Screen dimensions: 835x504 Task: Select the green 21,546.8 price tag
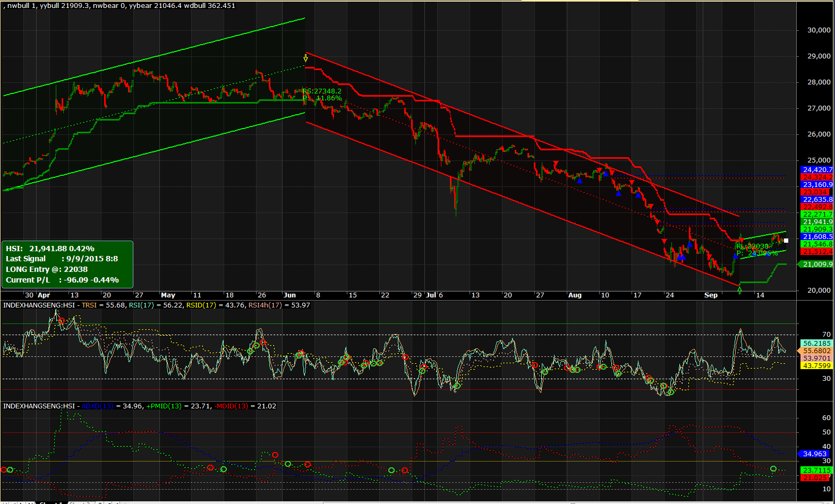(817, 244)
